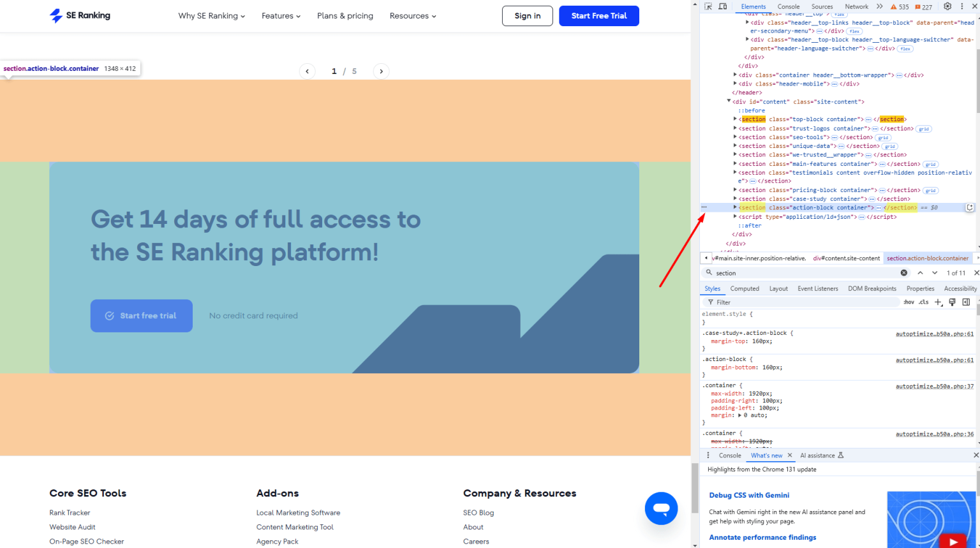Click the next page arrow in pagination
The height and width of the screenshot is (548, 980).
pyautogui.click(x=381, y=71)
